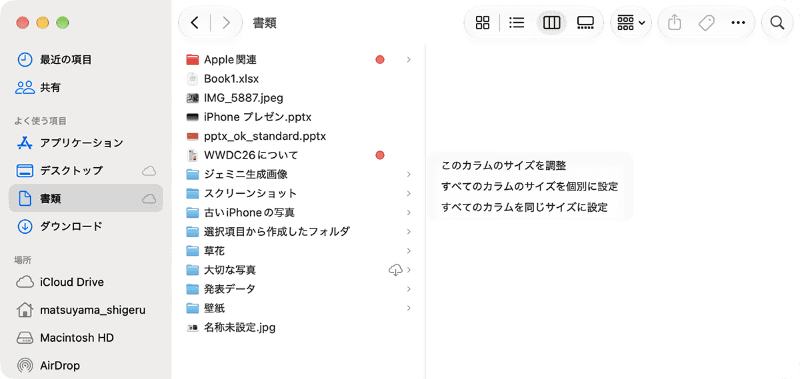
Task: Go back with the left chevron button
Action: pos(194,23)
